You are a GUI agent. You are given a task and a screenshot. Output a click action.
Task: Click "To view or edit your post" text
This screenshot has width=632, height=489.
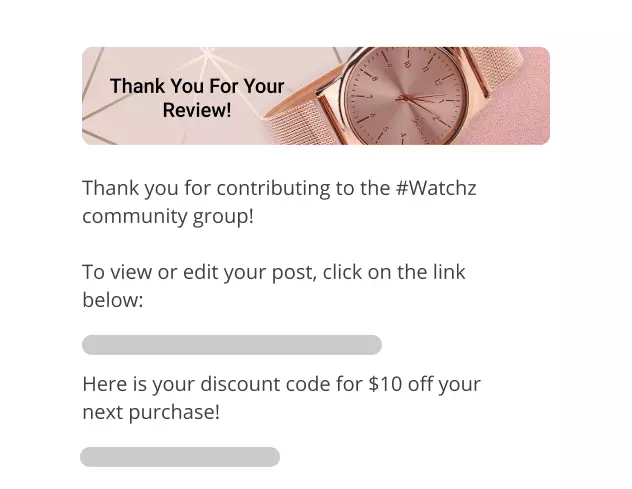[198, 273]
